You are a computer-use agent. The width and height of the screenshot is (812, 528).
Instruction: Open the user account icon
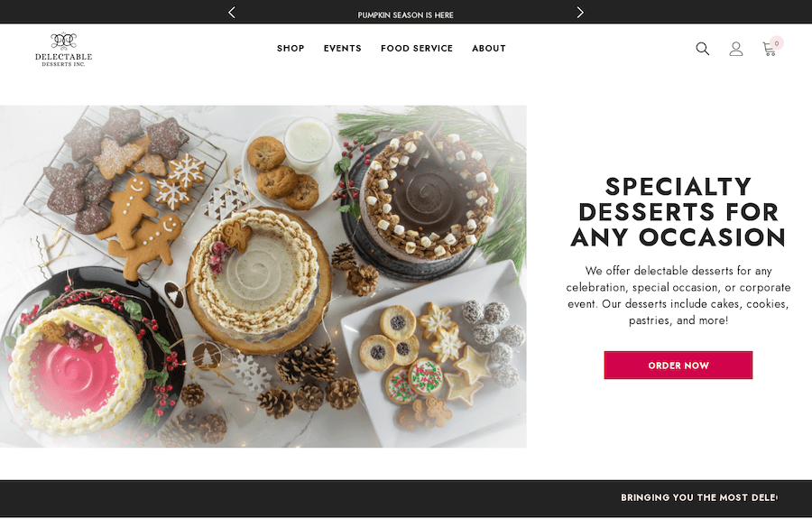click(736, 49)
